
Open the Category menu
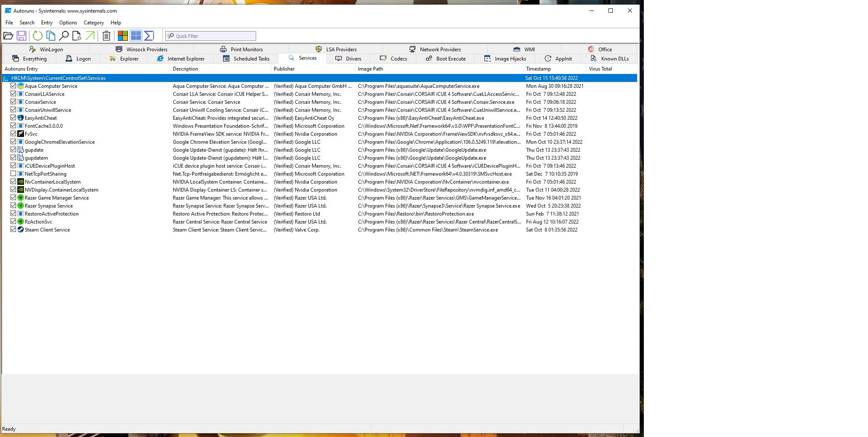tap(94, 23)
